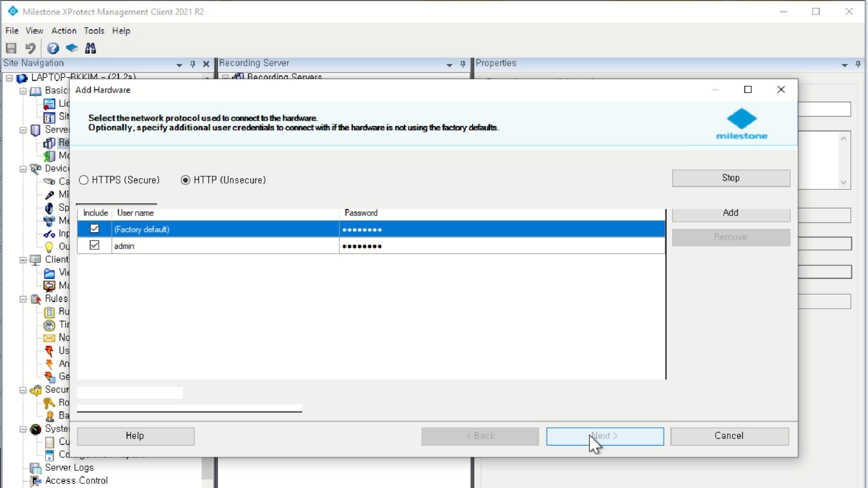Select Server Logs in the navigation tree

pos(69,468)
